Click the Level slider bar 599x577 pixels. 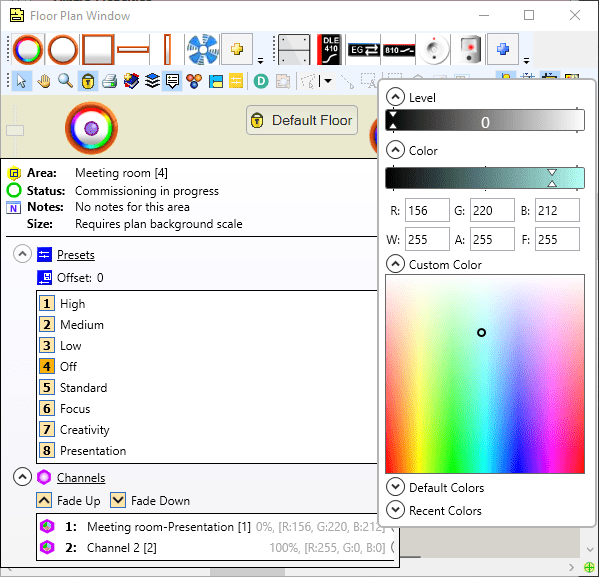[x=485, y=121]
